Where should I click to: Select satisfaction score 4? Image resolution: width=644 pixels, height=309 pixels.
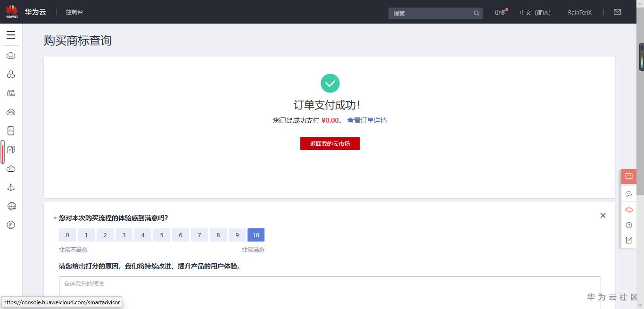pyautogui.click(x=143, y=235)
